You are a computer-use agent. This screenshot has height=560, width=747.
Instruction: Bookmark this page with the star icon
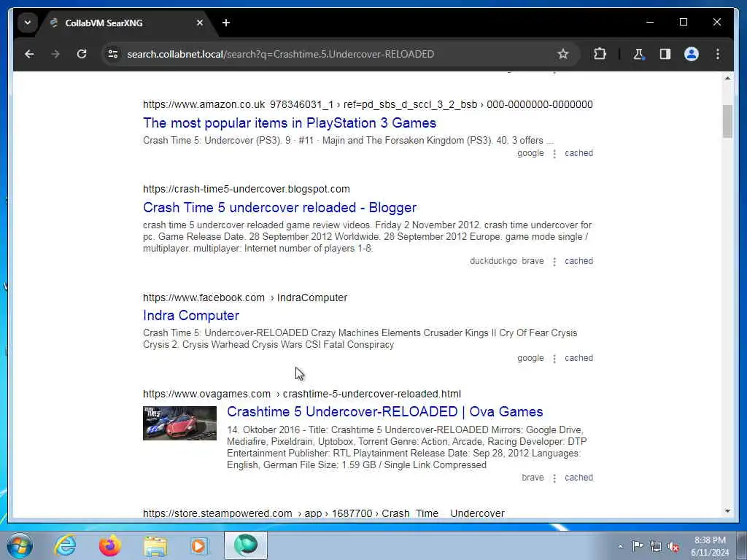(562, 54)
